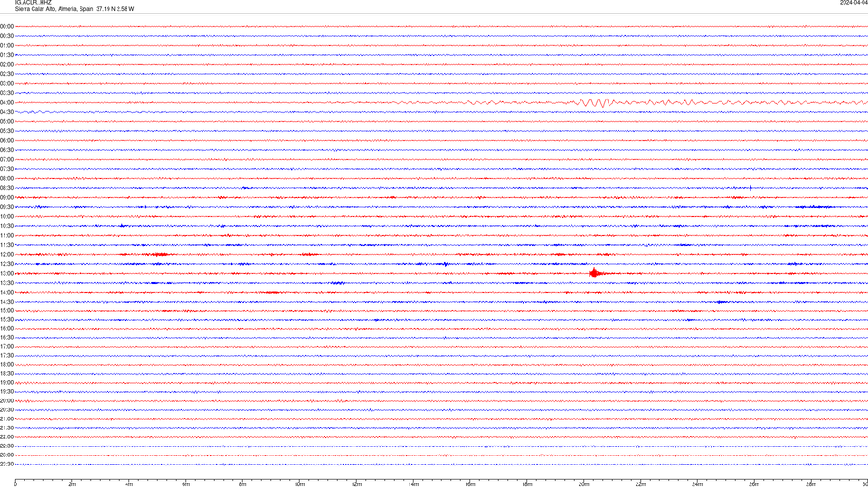Pick the 23:00 row label
Image resolution: width=868 pixels, height=488 pixels.
[6, 455]
